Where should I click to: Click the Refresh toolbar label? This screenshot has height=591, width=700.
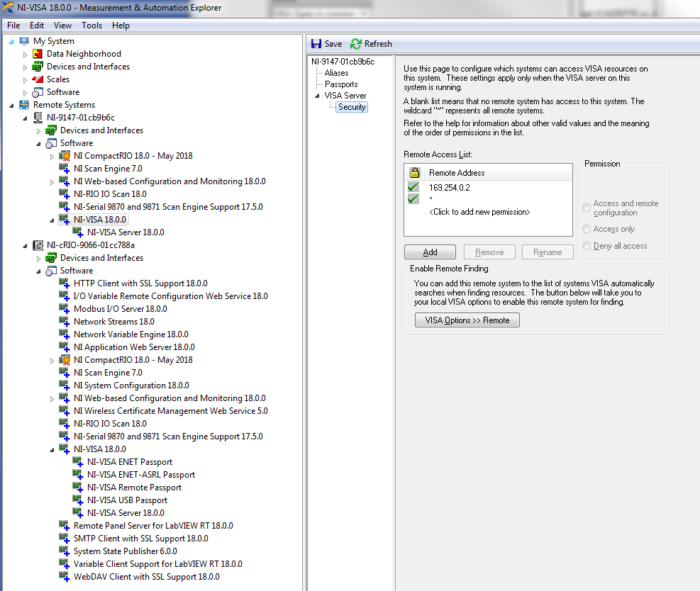[378, 44]
